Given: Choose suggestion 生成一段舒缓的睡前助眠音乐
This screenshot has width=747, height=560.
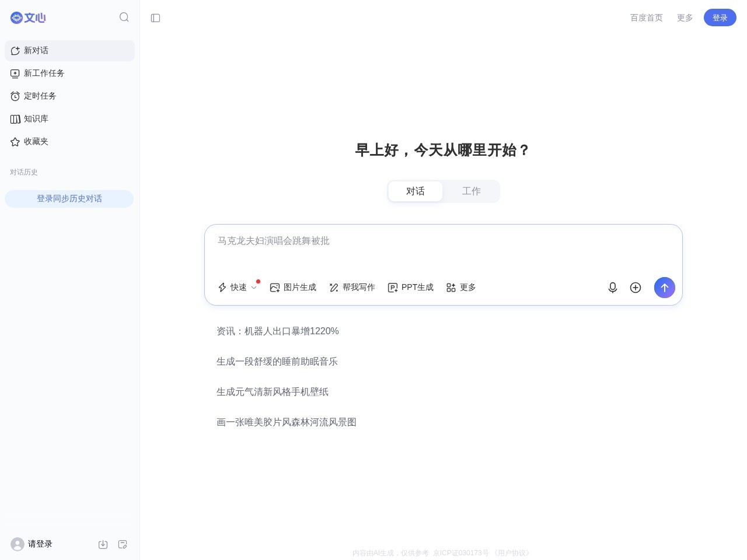Looking at the screenshot, I should [277, 362].
